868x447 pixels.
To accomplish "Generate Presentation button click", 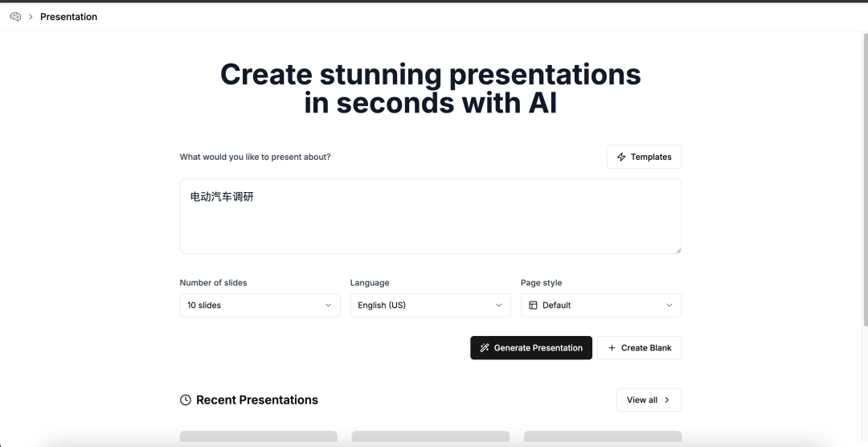I will [x=531, y=348].
